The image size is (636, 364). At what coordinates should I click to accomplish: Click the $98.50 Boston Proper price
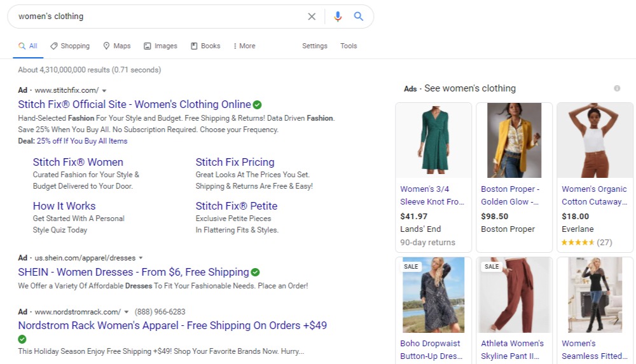tap(494, 217)
